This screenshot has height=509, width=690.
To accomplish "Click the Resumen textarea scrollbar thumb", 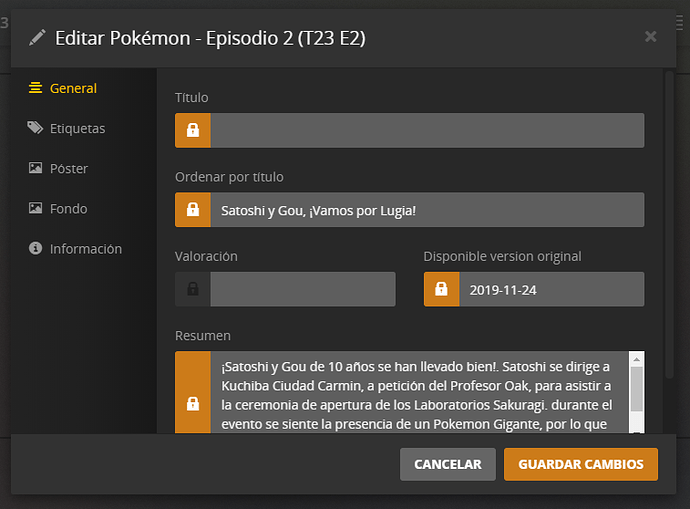I will 636,389.
